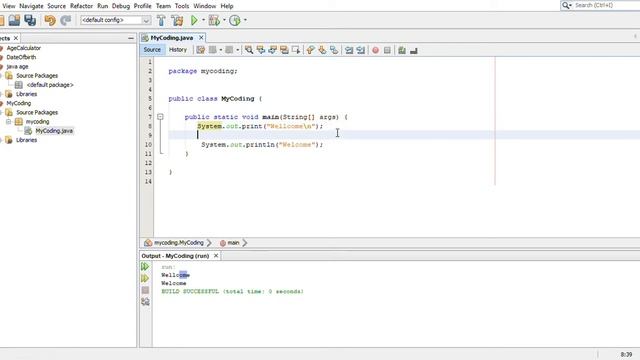This screenshot has height=360, width=640.
Task: Click the Last Edit icon in the editor toolbar
Action: (x=200, y=50)
